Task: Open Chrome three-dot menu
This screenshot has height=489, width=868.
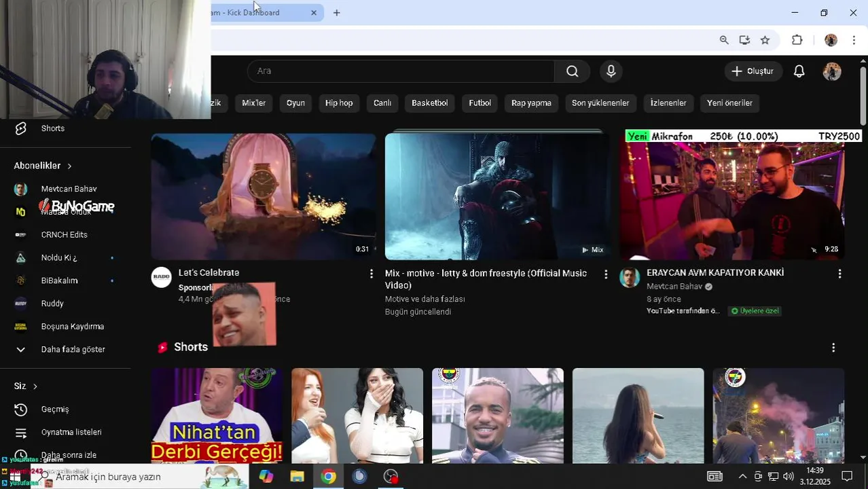Action: pyautogui.click(x=854, y=40)
